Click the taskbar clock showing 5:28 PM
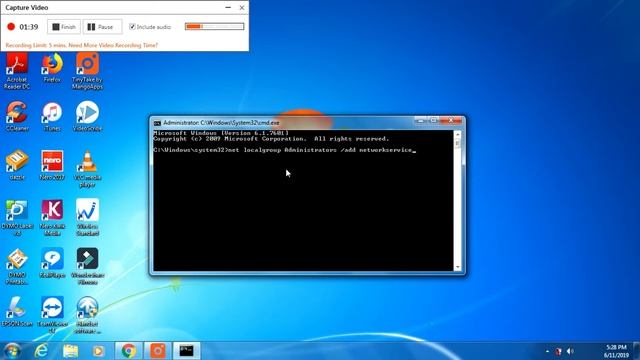This screenshot has width=640, height=360. (616, 351)
